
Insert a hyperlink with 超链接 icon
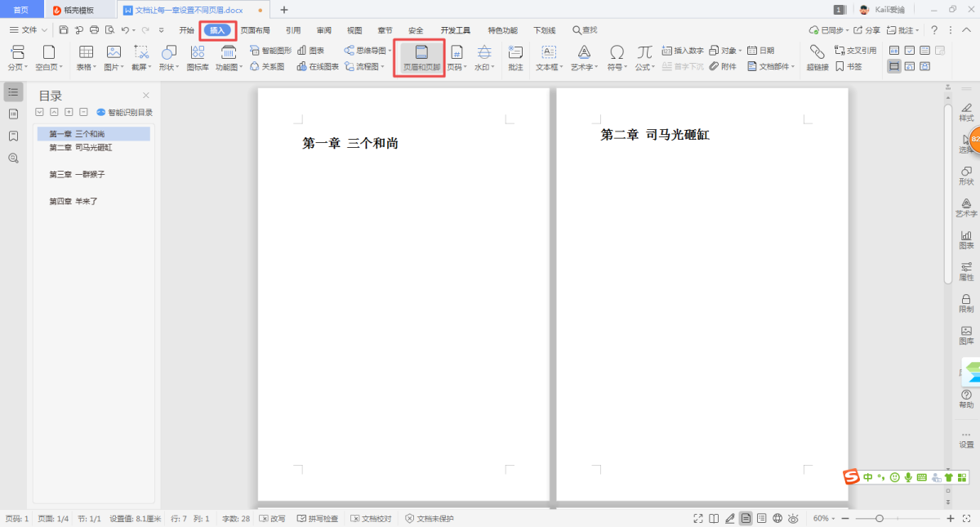817,57
